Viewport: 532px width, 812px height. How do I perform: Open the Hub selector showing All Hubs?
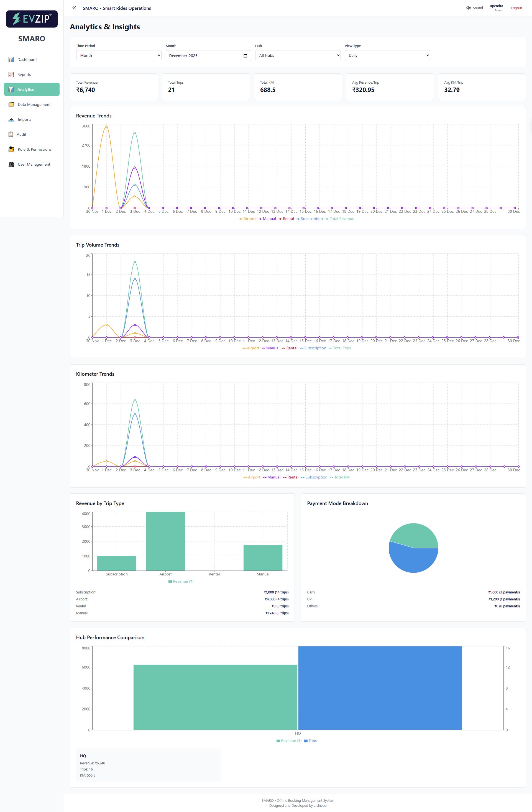click(x=298, y=55)
